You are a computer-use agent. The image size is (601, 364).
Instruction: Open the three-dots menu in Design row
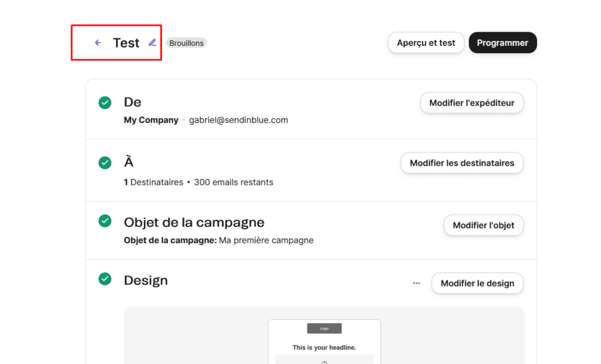416,283
